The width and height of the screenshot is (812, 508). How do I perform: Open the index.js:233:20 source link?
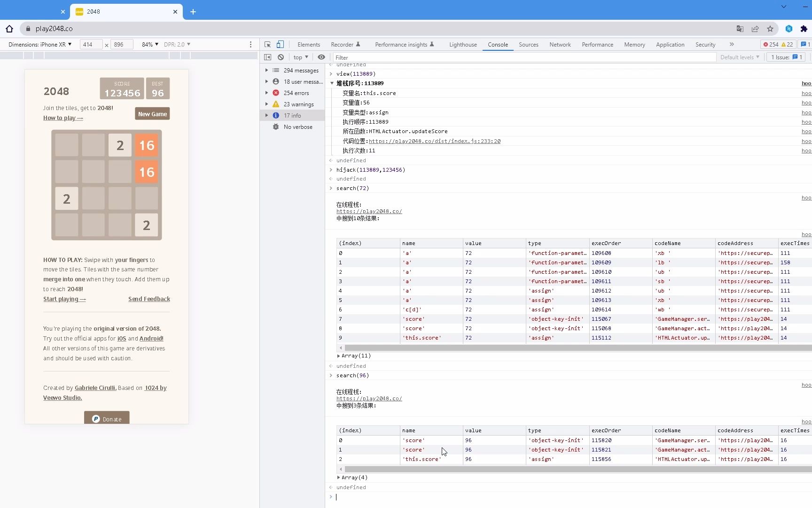point(435,141)
